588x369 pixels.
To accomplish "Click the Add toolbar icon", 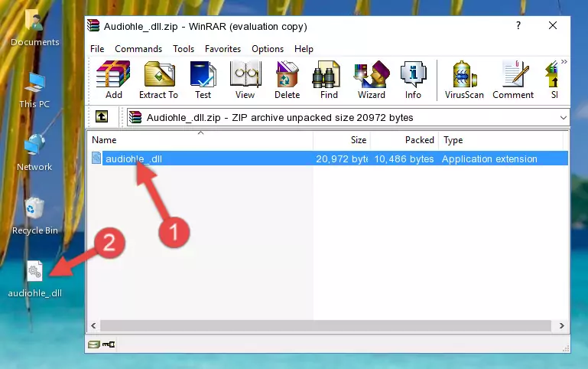I will point(113,80).
